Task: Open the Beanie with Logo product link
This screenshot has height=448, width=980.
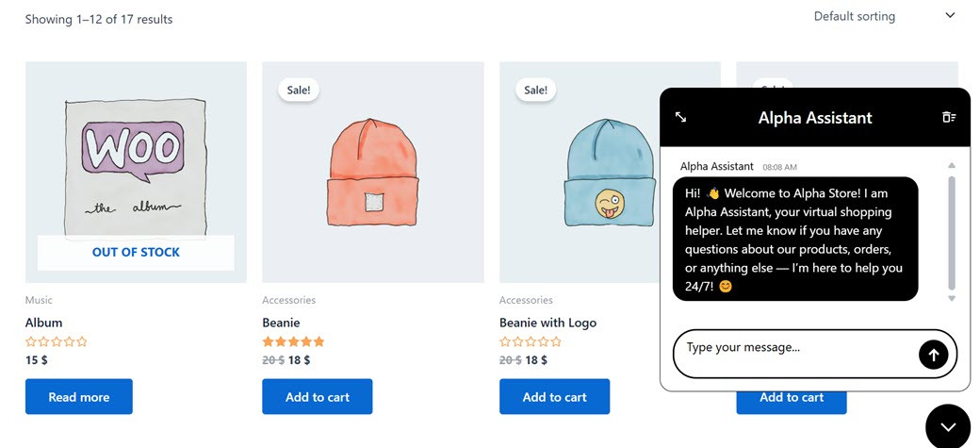Action: click(x=547, y=323)
